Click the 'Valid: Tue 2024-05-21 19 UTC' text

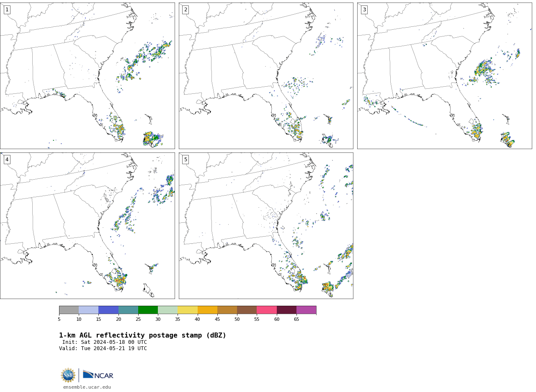coord(103,348)
